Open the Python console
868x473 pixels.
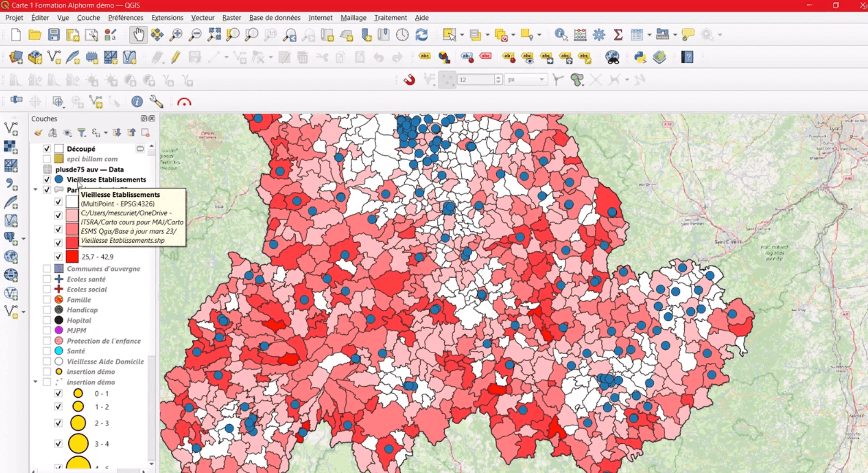pyautogui.click(x=640, y=57)
